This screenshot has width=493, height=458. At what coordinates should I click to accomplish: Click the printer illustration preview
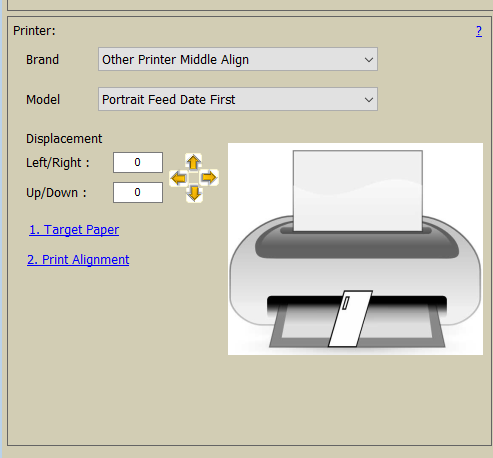click(355, 249)
